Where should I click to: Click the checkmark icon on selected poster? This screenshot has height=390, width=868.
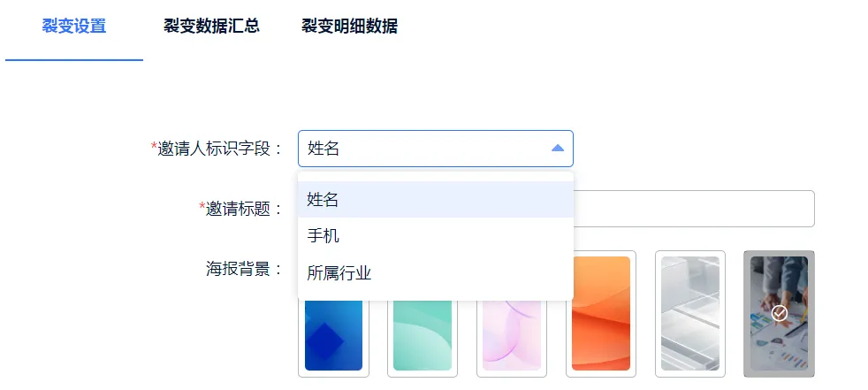(779, 313)
